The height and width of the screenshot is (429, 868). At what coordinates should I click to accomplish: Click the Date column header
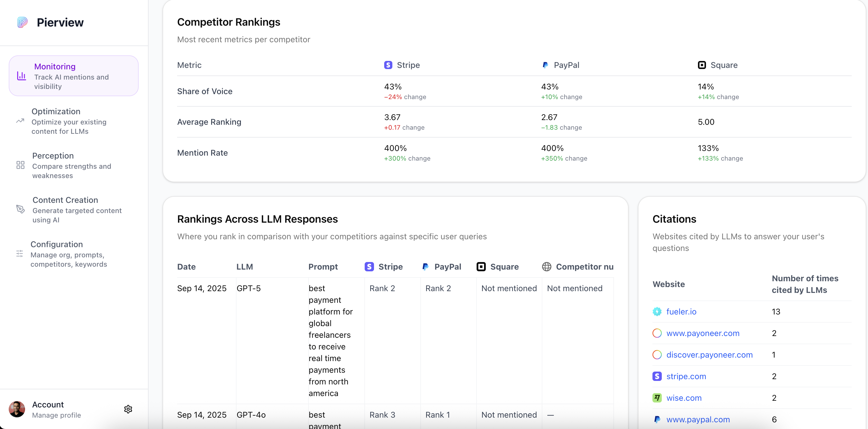[x=186, y=267]
